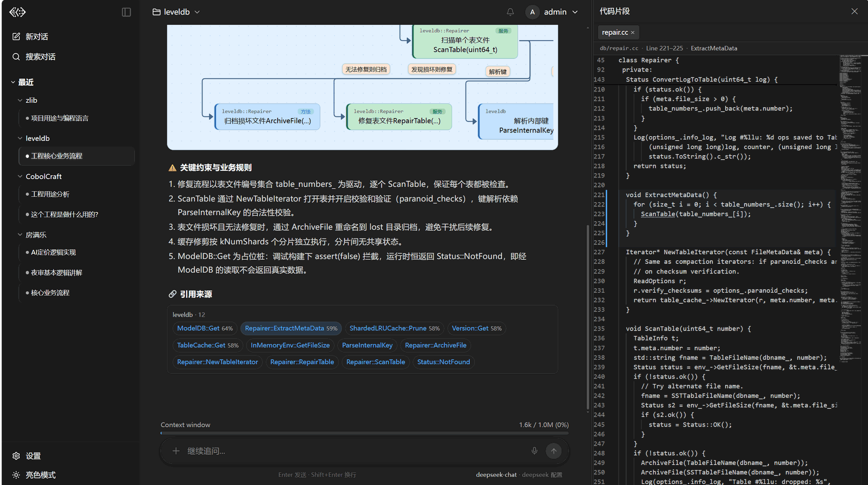The image size is (868, 485).
Task: Open conversation 工程核心业务流程
Action: [x=77, y=156]
